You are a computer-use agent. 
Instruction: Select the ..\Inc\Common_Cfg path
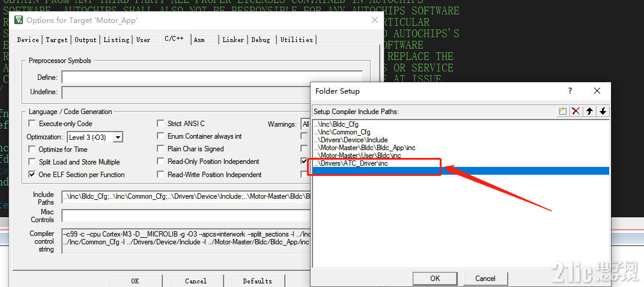point(342,132)
